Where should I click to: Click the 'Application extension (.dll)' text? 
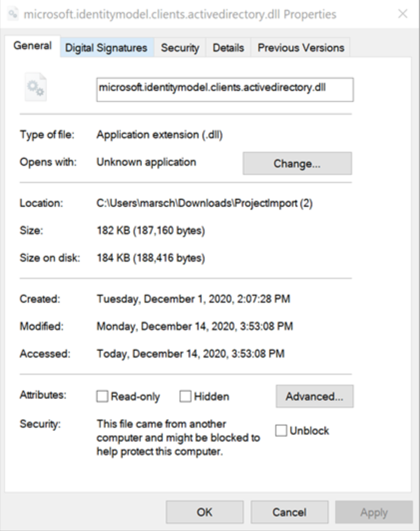pos(160,135)
